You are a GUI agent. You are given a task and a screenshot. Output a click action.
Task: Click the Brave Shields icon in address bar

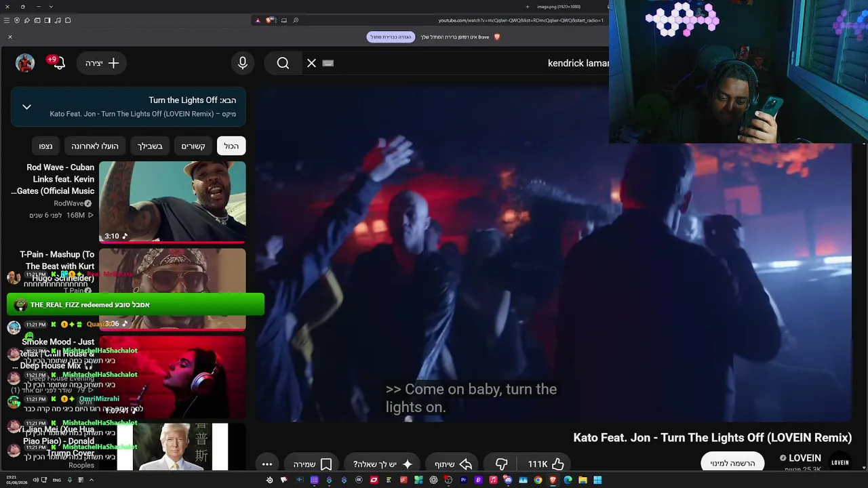[269, 20]
